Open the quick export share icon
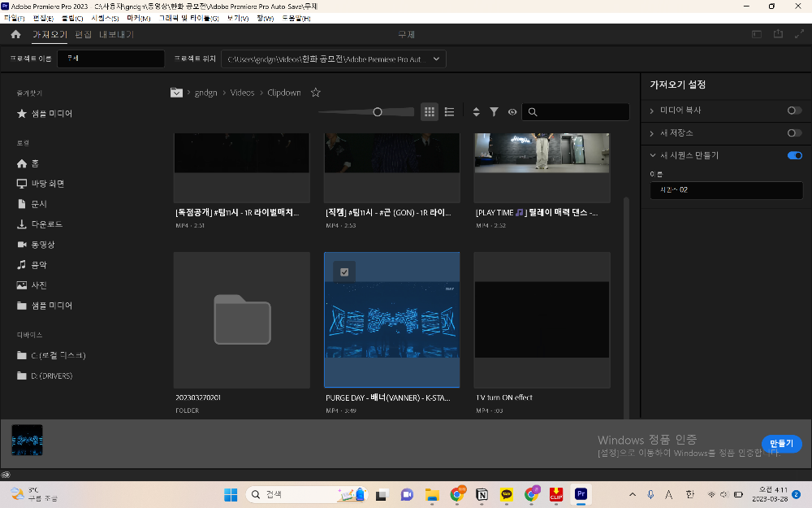The image size is (812, 508). [778, 34]
